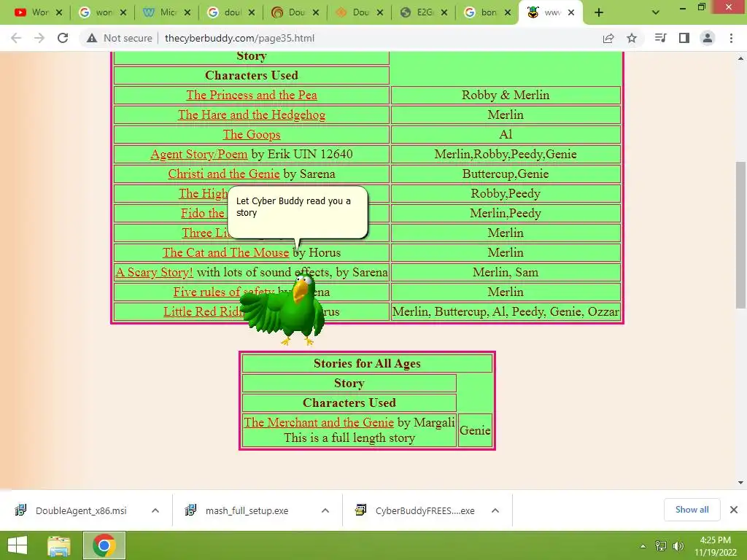Open the Agent Story/Poem link
The image size is (747, 560).
click(199, 155)
